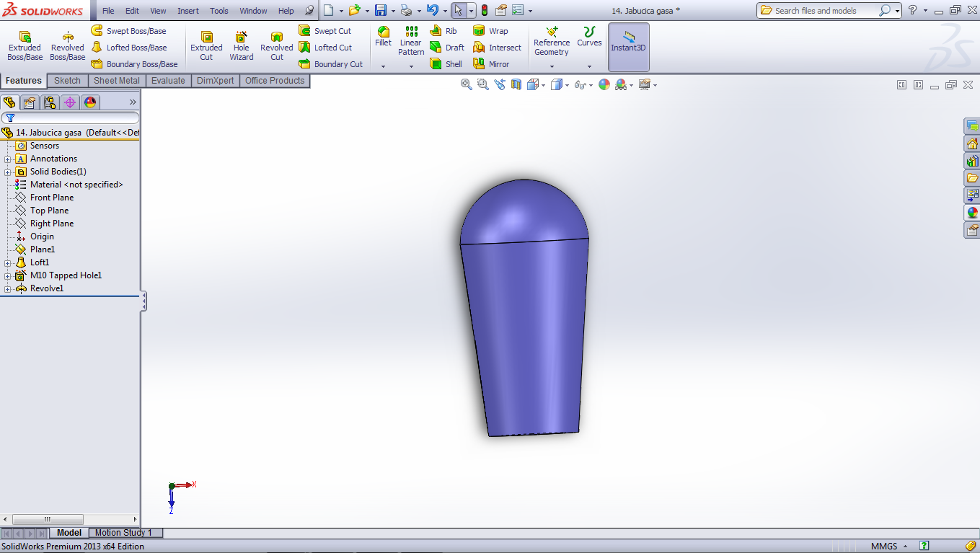Open the DimXpertManager tab icon
This screenshot has height=553, width=980.
70,102
